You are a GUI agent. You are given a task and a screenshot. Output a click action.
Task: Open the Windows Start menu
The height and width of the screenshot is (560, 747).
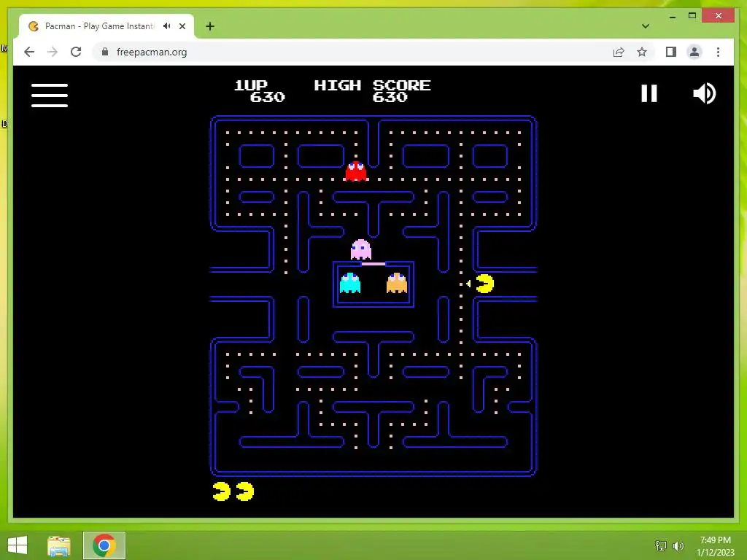click(18, 545)
